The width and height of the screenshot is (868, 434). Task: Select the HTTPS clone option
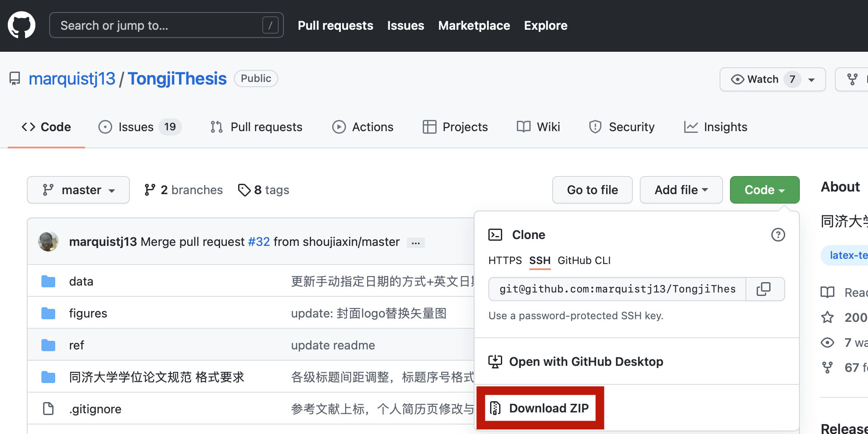pyautogui.click(x=505, y=261)
